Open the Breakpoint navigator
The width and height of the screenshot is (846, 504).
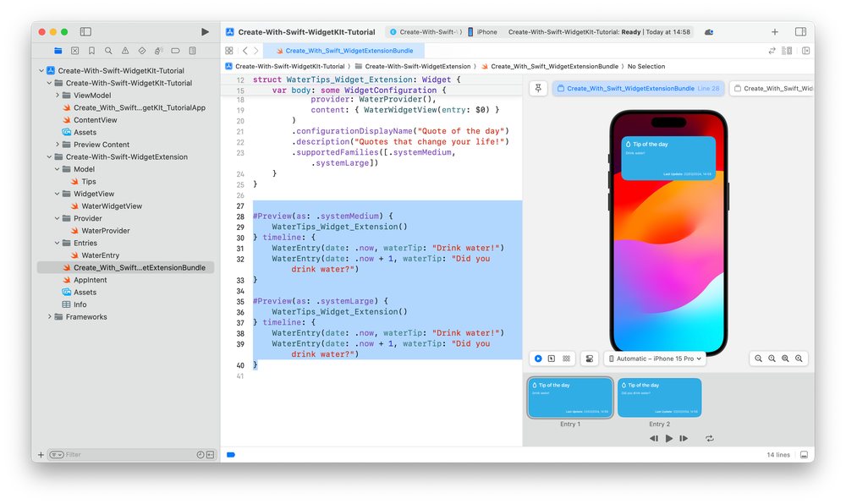[x=176, y=50]
